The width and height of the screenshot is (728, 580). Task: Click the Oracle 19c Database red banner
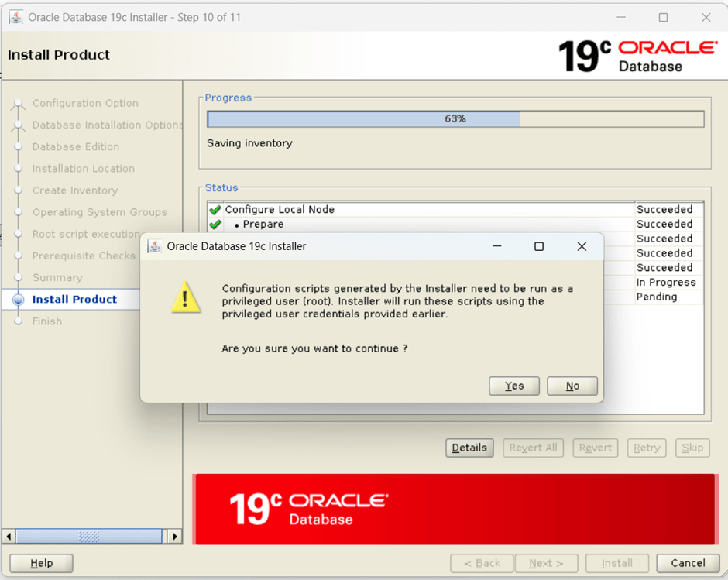(454, 509)
